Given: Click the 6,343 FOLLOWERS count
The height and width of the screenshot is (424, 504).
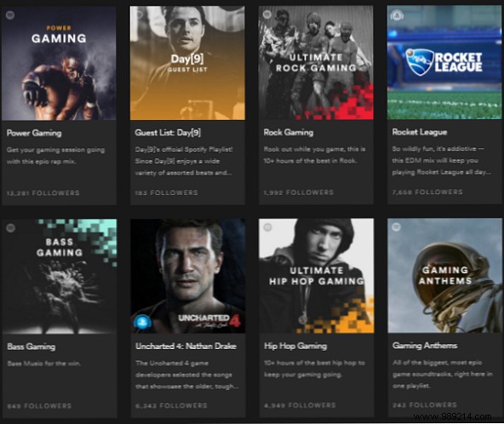Looking at the screenshot, I should tap(171, 406).
